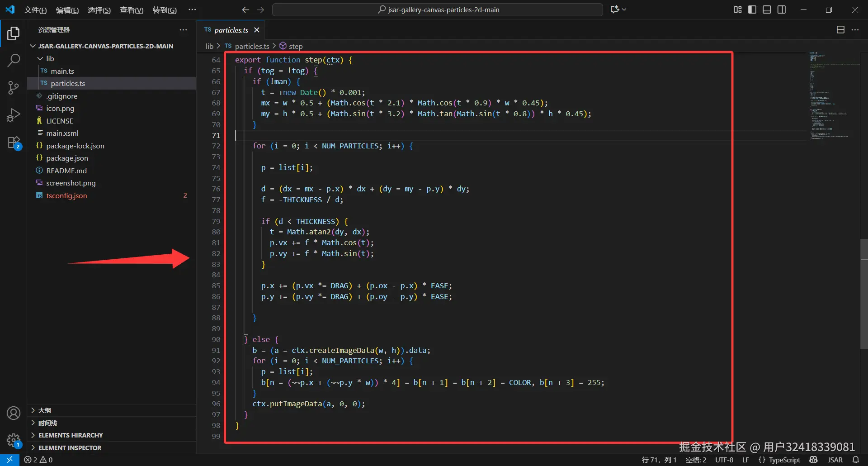Open the 查看(V) menu
Viewport: 868px width, 466px height.
coord(132,10)
